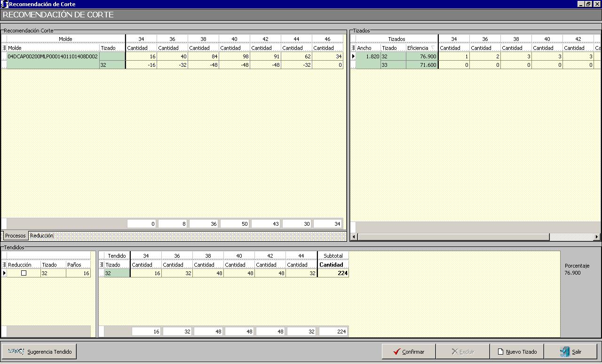Select row indicator arrow for Tizado 32 in Tizados
602x364 pixels.
pyautogui.click(x=353, y=56)
